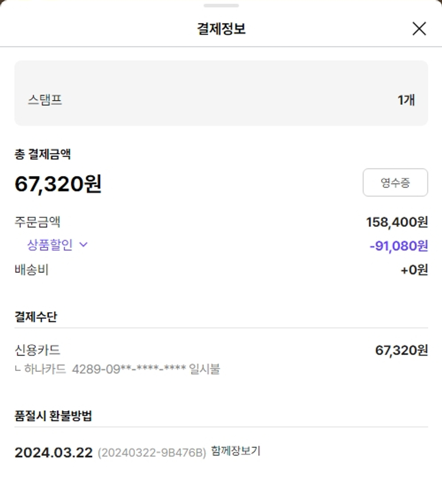Click the 결제정보 title text

point(221,28)
